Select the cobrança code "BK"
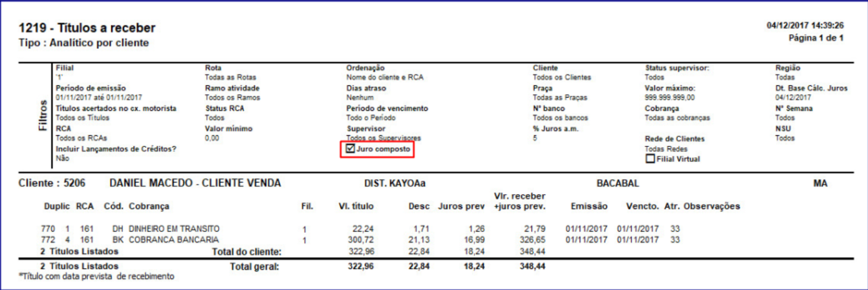Image resolution: width=868 pixels, height=290 pixels. point(117,240)
